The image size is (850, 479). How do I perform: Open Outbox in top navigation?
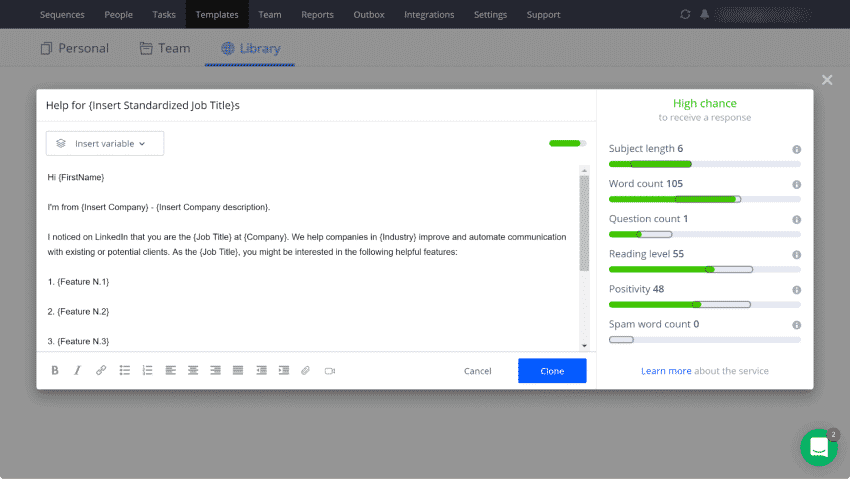coord(369,15)
